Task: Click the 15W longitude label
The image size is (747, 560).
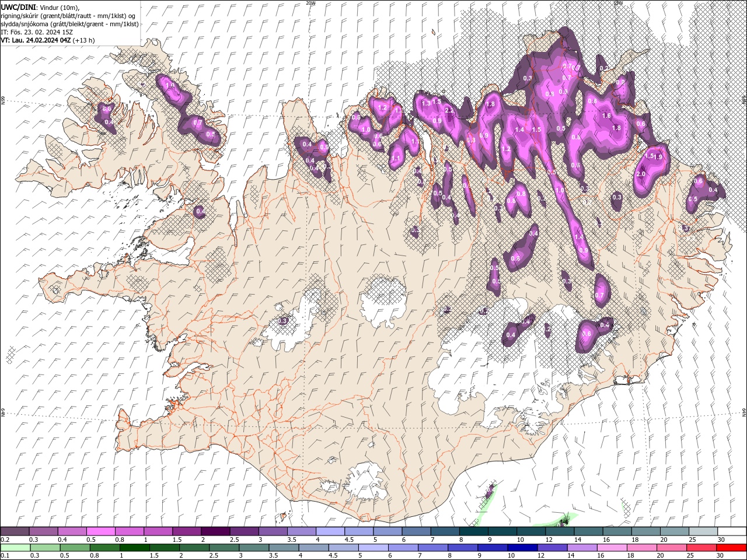Action: (x=619, y=2)
